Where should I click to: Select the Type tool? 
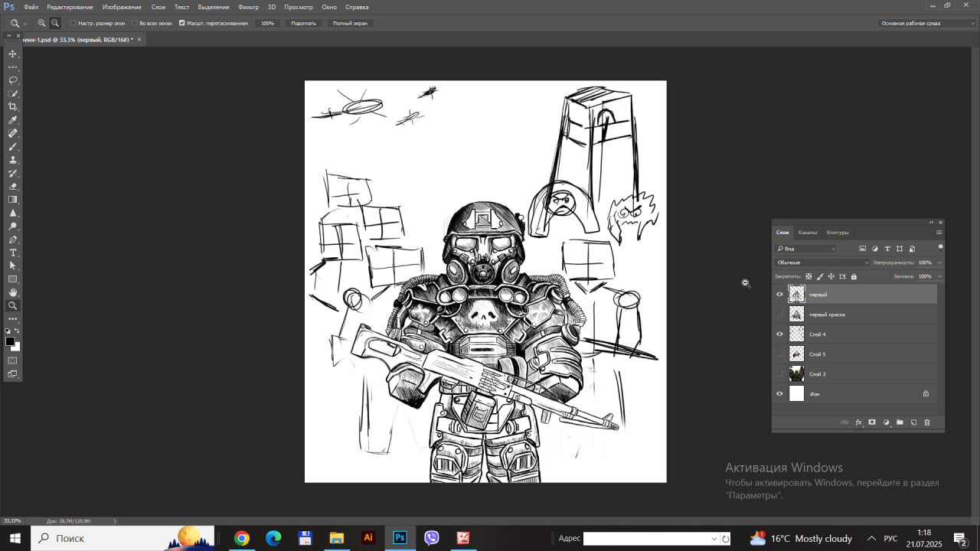pyautogui.click(x=12, y=253)
